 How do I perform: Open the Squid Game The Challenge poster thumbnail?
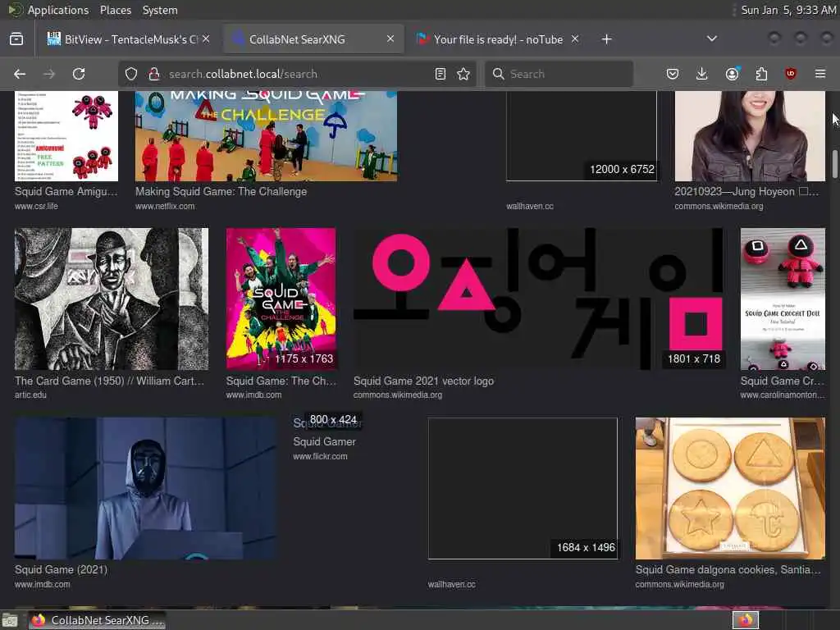pos(281,299)
